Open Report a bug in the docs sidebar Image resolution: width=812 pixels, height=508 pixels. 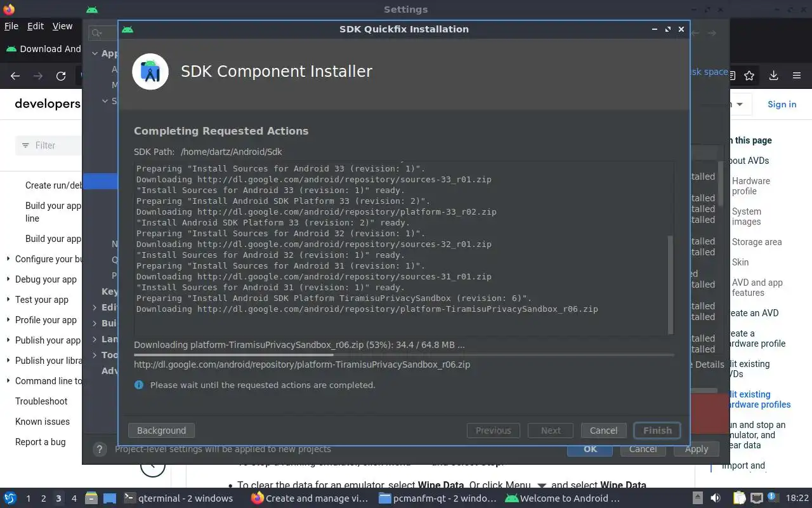point(40,442)
